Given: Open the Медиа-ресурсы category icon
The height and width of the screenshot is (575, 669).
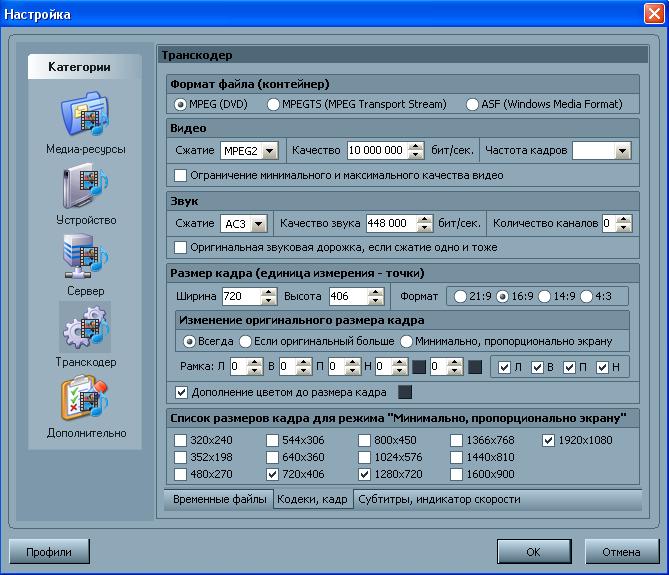Looking at the screenshot, I should point(85,113).
